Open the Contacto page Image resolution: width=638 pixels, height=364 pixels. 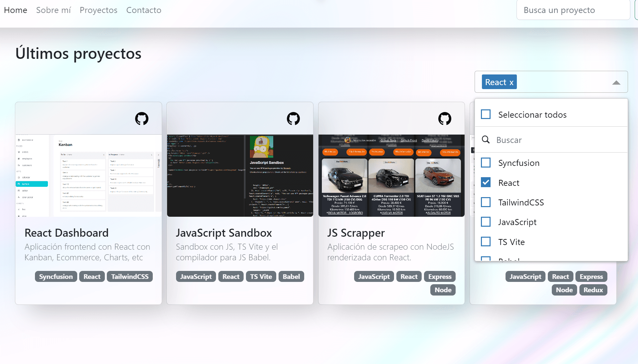click(144, 10)
